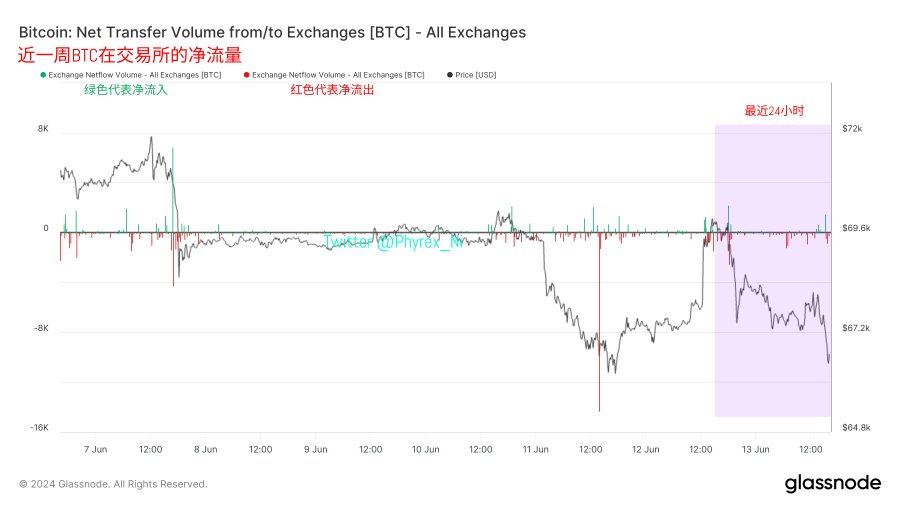Click the red net outflow legend dot
900x507 pixels.
click(x=246, y=75)
